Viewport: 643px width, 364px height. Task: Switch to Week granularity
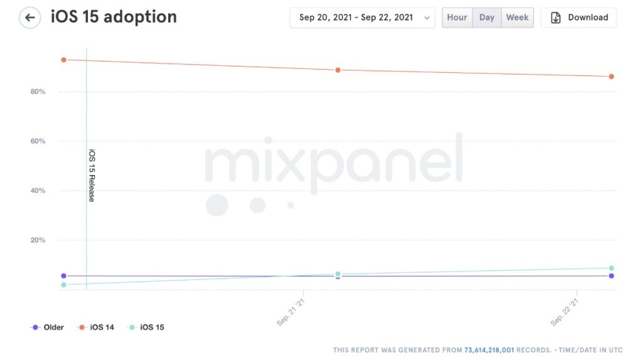coord(517,18)
